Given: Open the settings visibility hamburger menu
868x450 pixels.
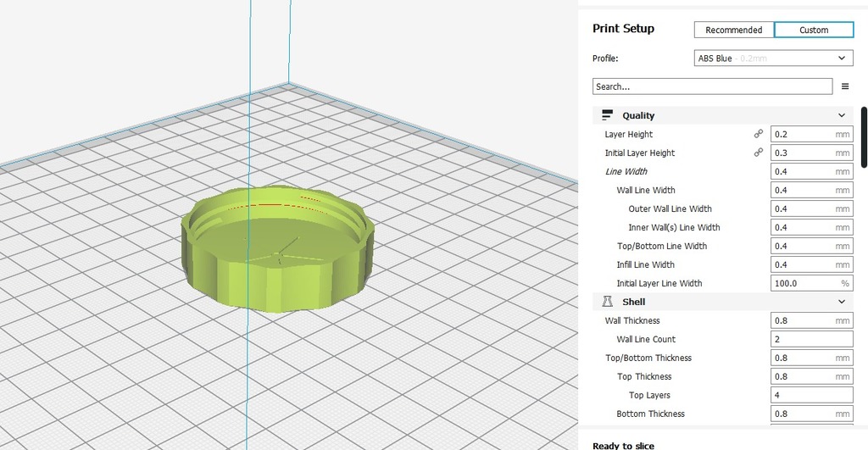Looking at the screenshot, I should pos(845,86).
